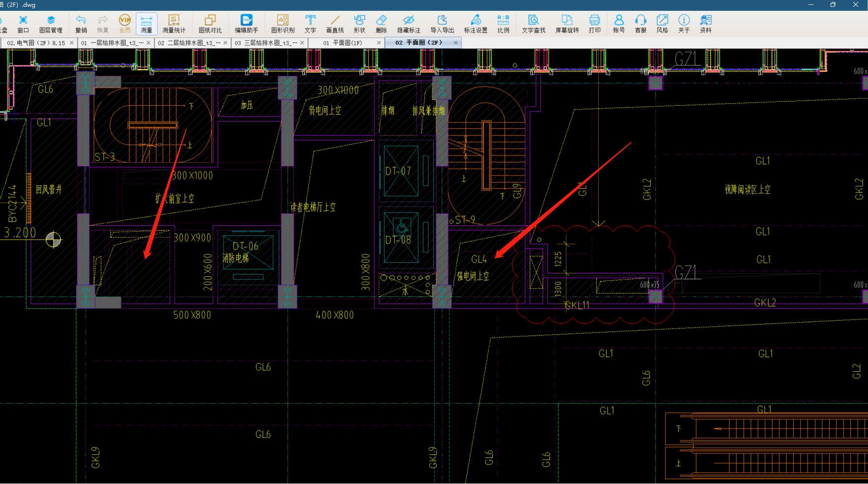Click the 弱电间上空 room label
The image size is (868, 484).
[325, 110]
